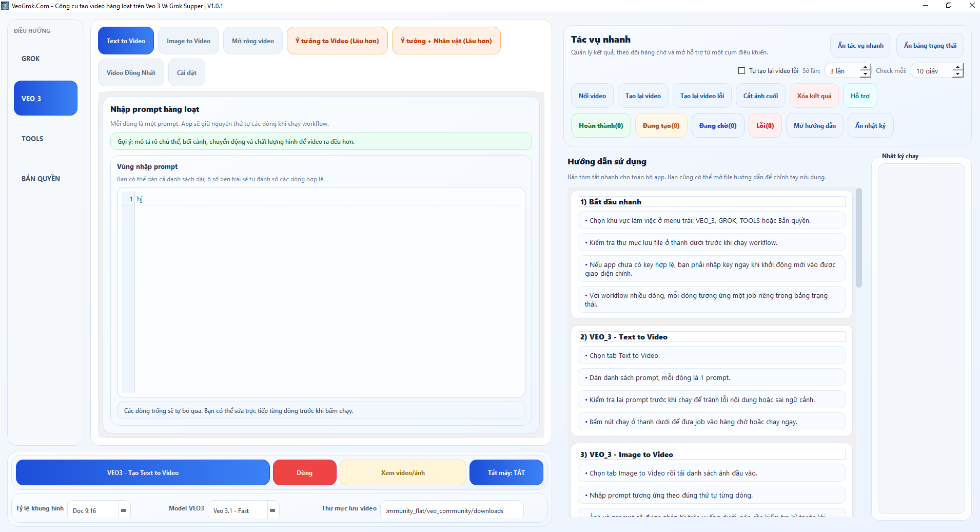The width and height of the screenshot is (980, 532).
Task: Click the guide panel vertical scrollbar
Action: click(858, 239)
